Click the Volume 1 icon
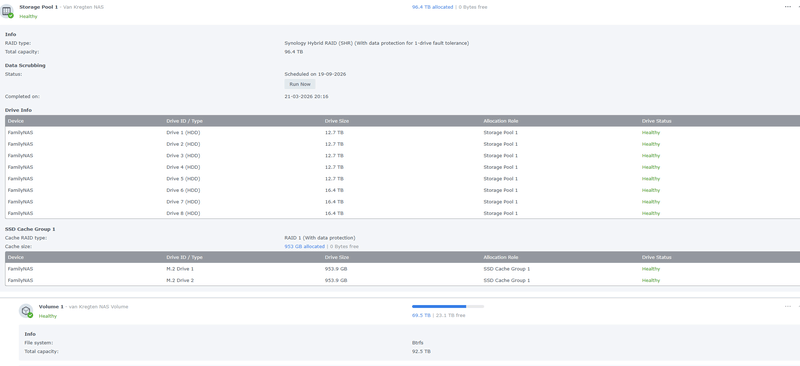Viewport: 800px width, 366px height. pos(26,310)
